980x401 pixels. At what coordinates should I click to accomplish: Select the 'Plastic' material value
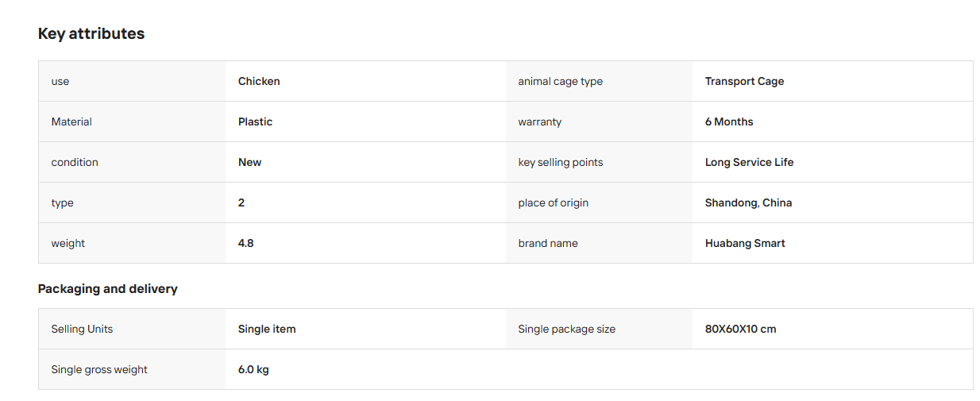255,121
